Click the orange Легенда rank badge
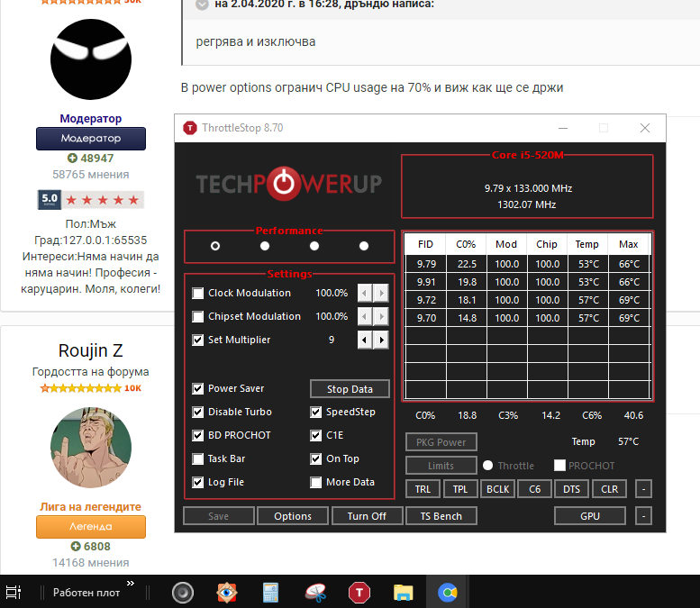The width and height of the screenshot is (700, 608). click(x=91, y=526)
